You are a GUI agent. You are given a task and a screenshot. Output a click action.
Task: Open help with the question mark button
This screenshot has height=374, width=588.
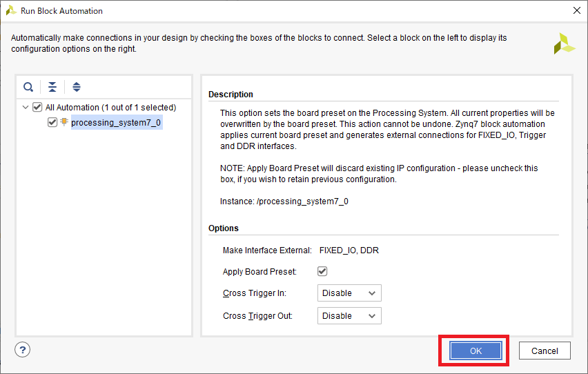[22, 350]
